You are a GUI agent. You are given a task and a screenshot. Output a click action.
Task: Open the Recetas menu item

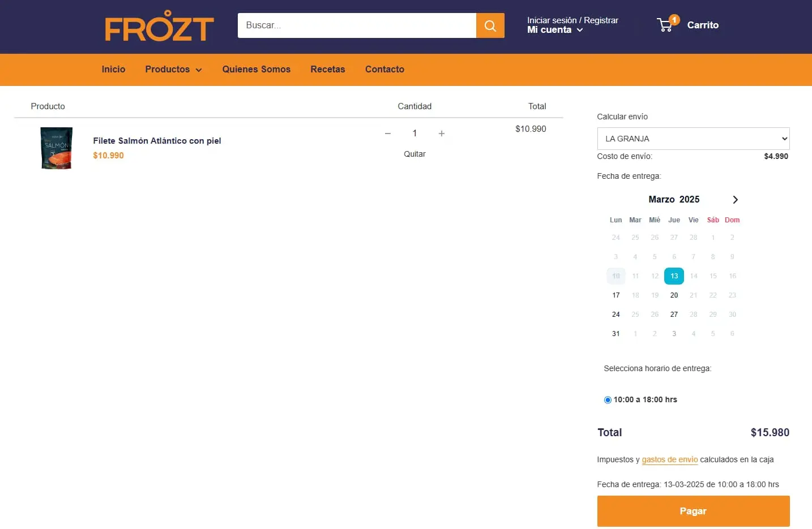pyautogui.click(x=328, y=69)
